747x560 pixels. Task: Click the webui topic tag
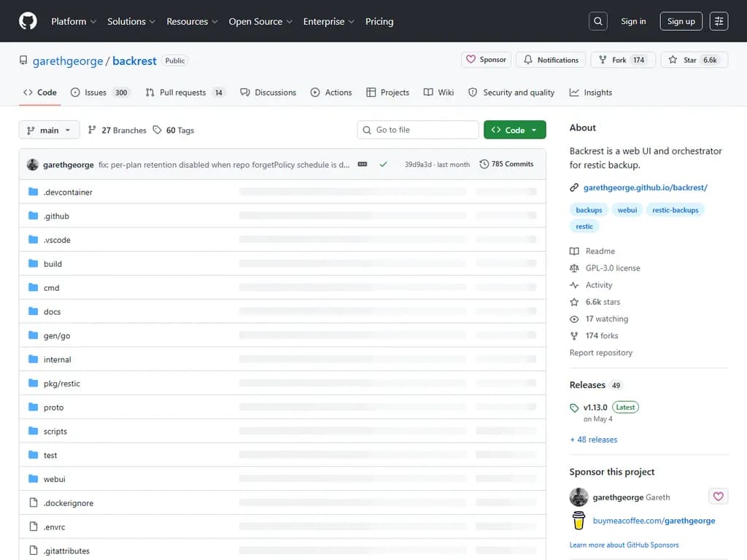(x=627, y=210)
